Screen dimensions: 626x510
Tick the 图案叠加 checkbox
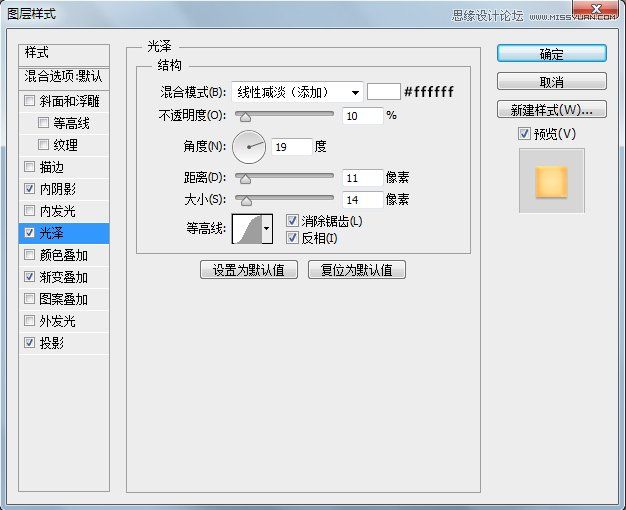[x=30, y=298]
